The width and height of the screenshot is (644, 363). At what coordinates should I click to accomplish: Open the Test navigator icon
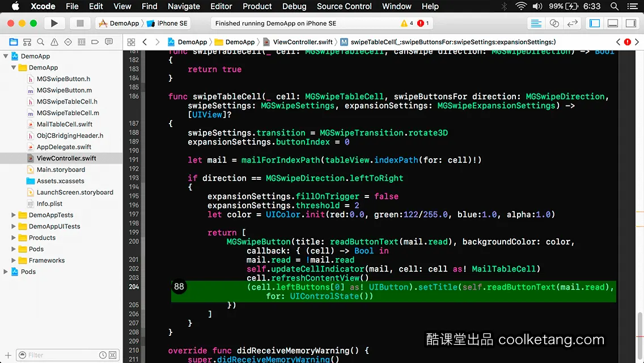tap(68, 42)
